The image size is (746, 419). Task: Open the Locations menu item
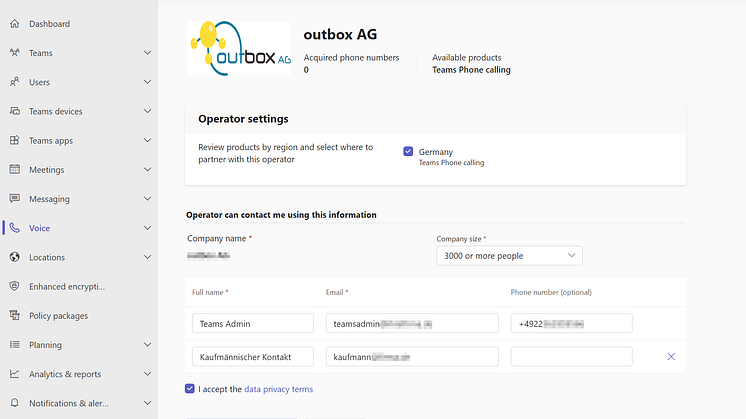(47, 257)
